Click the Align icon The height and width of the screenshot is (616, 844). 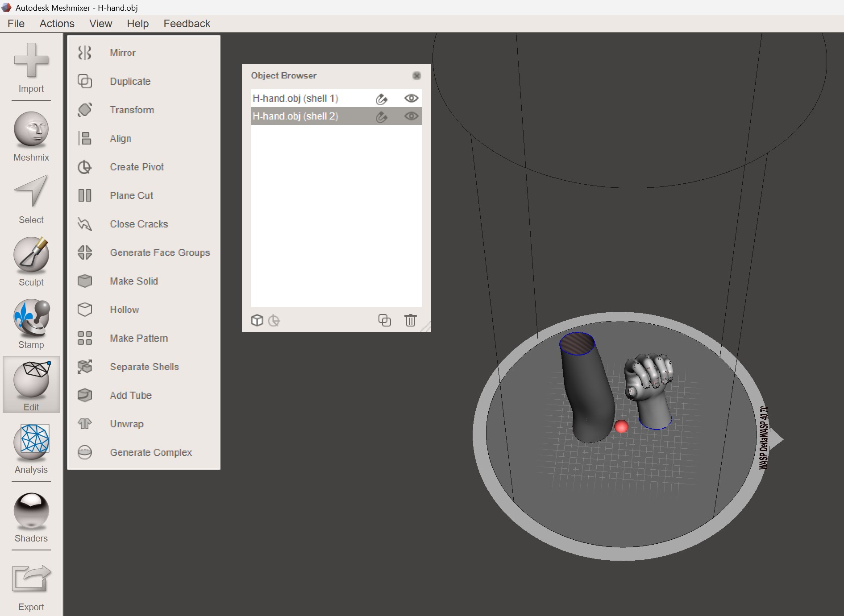coord(85,138)
